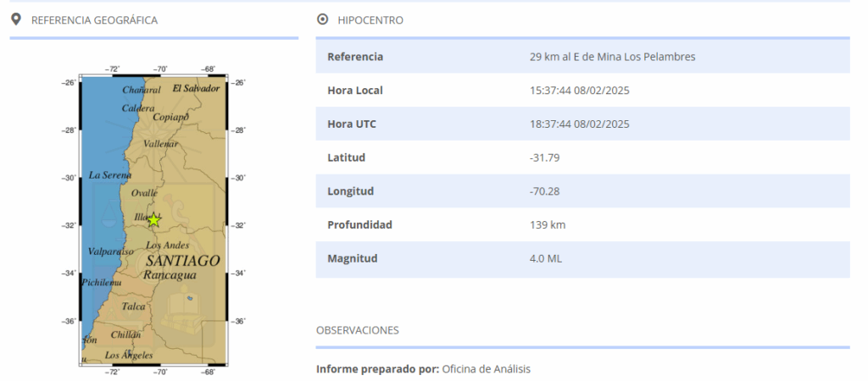Select the Magnitud value 4.0 ML
The width and height of the screenshot is (868, 381).
(x=545, y=259)
